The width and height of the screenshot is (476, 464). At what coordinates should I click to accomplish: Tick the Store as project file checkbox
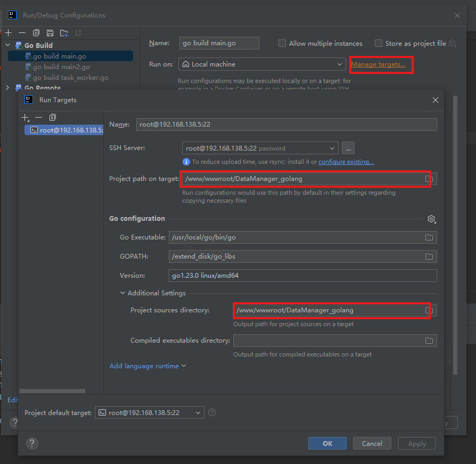(379, 44)
